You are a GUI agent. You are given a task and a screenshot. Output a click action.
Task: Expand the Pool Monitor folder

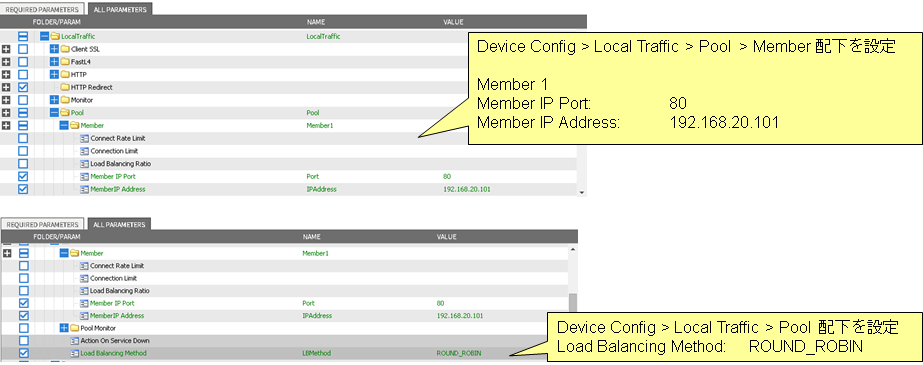[64, 328]
